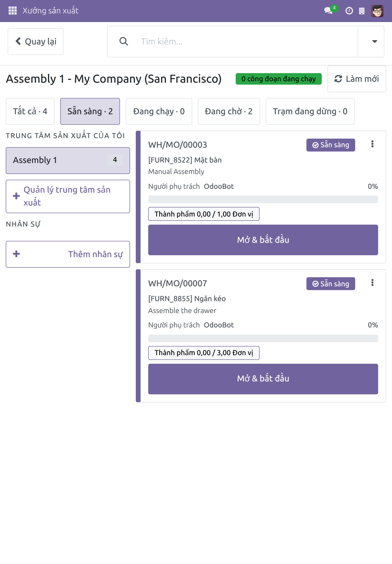392x564 pixels.
Task: Select the Đang chạy filter tab
Action: coord(159,111)
